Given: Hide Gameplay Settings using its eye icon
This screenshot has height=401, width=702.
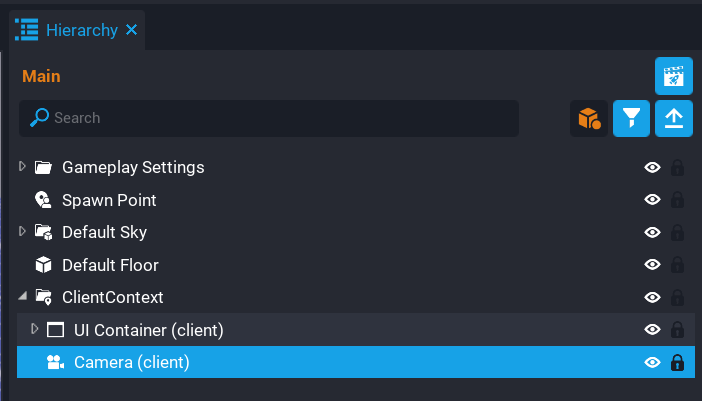Looking at the screenshot, I should (x=652, y=168).
